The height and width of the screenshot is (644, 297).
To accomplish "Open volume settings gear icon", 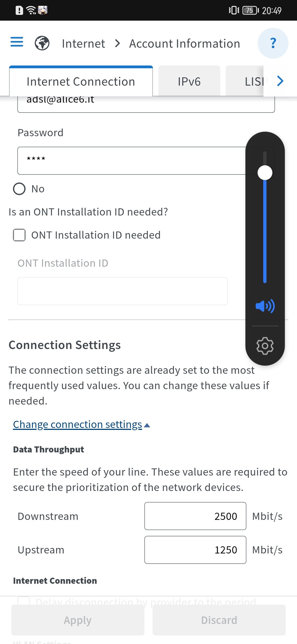I will click(x=265, y=346).
